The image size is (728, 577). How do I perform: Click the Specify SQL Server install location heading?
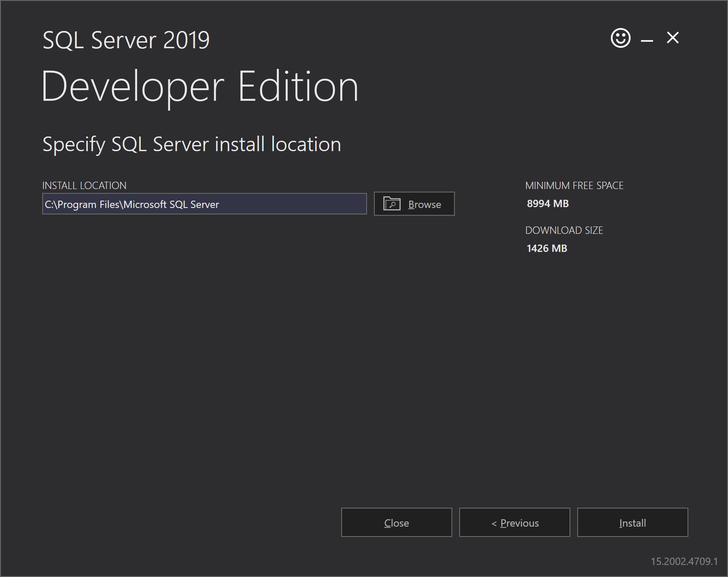(x=192, y=144)
